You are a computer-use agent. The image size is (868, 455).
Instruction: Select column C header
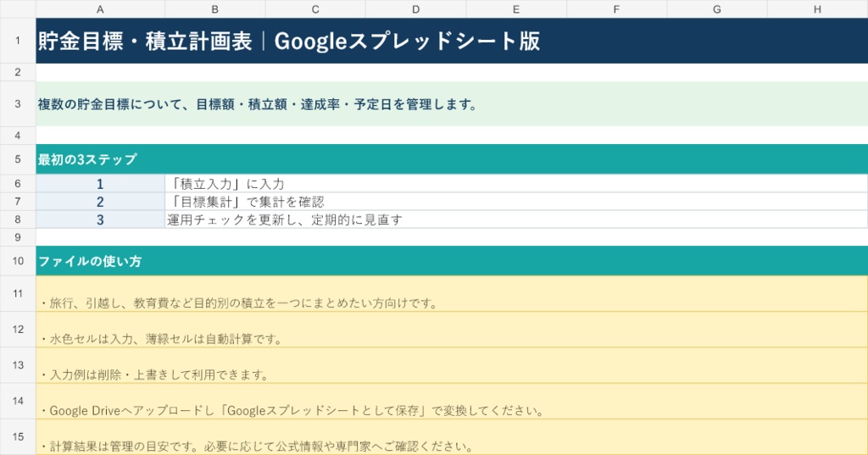pos(315,8)
